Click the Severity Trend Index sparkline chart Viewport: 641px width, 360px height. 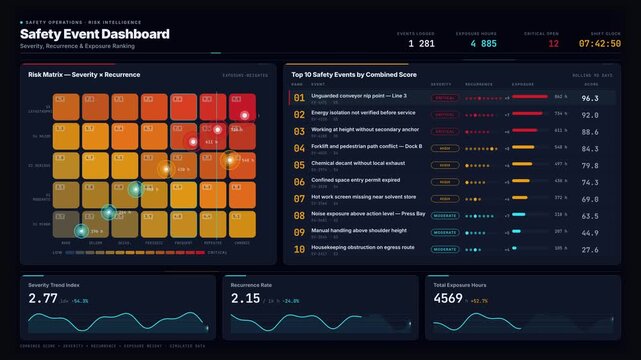pos(118,322)
